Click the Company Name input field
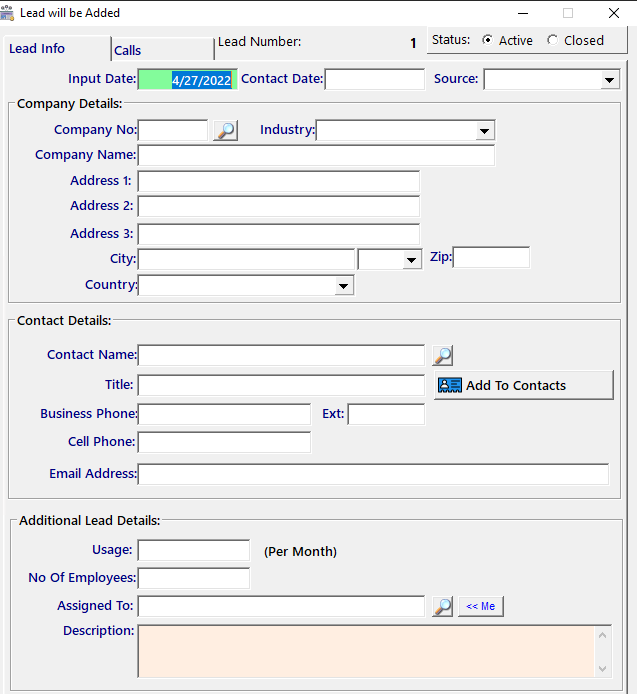 316,155
